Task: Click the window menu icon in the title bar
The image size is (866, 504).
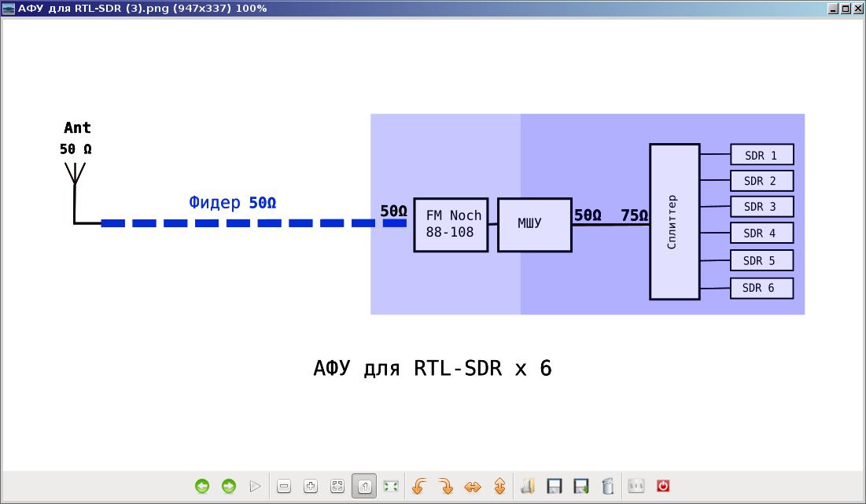Action: click(x=9, y=9)
